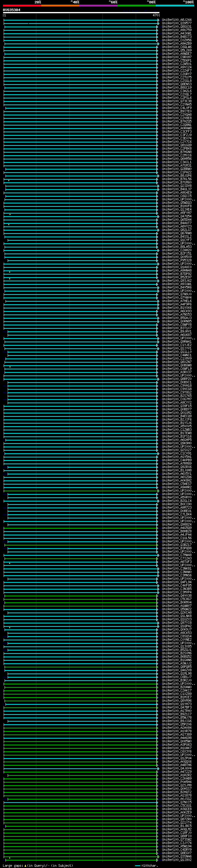This screenshot has width=197, height=868.
Task: Select the UniRef100_C2Z4F7 label
Action: coord(176,71)
